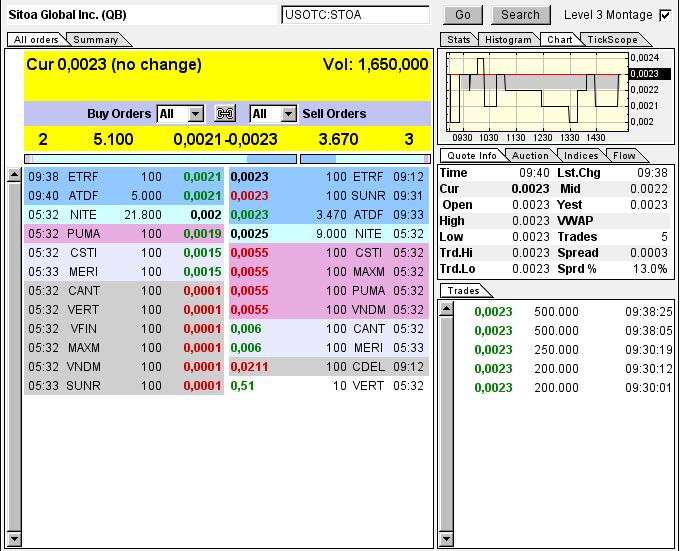Switch to the TickScope tab
This screenshot has width=680, height=551.
(611, 40)
